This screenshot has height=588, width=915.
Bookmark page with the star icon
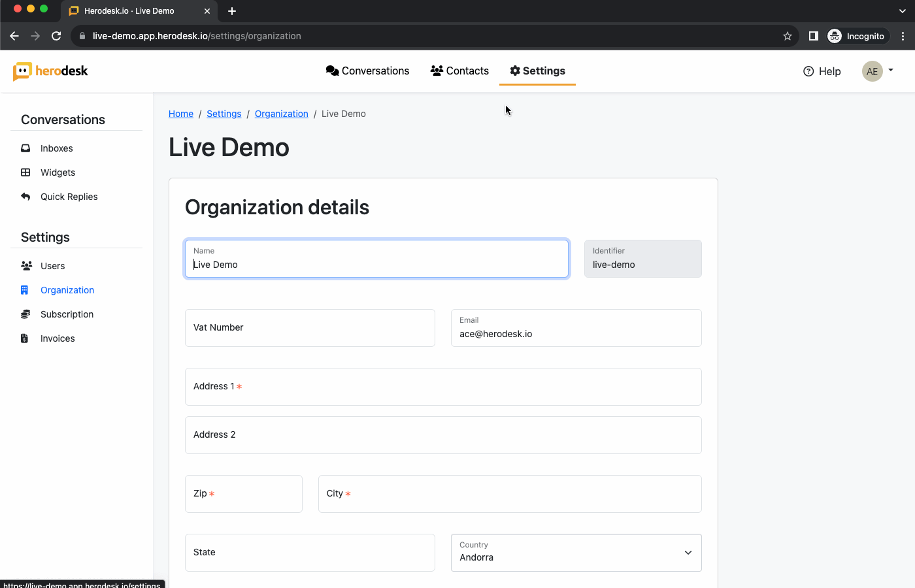788,36
